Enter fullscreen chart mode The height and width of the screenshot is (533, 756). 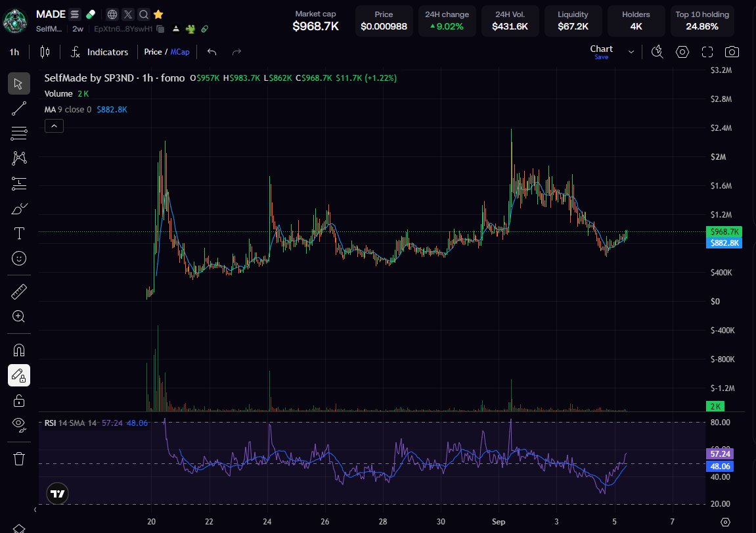click(x=707, y=52)
